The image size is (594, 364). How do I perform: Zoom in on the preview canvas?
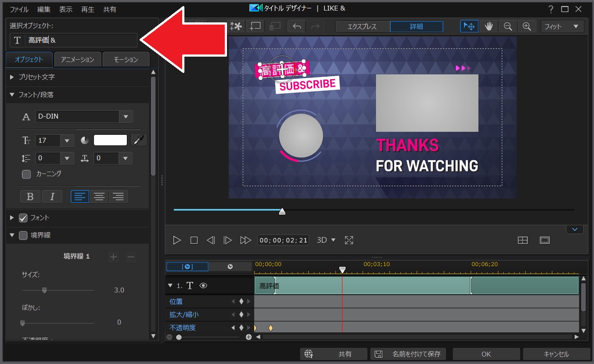tap(527, 26)
